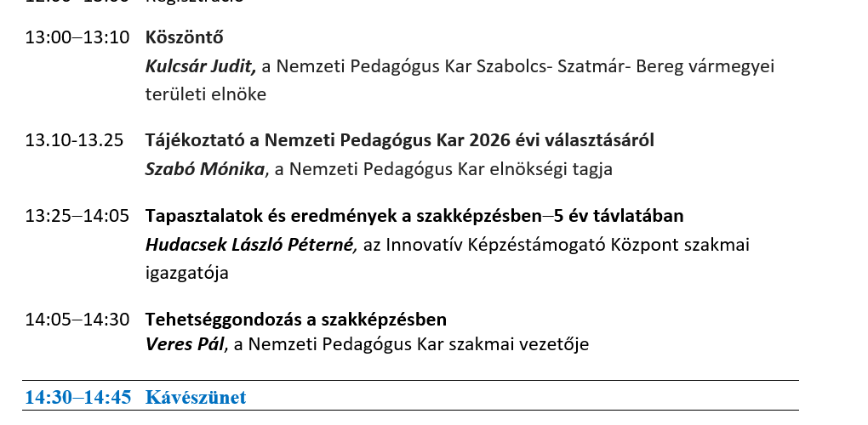Place cursor on the name Szabó Mónika
868x425 pixels.
click(204, 168)
